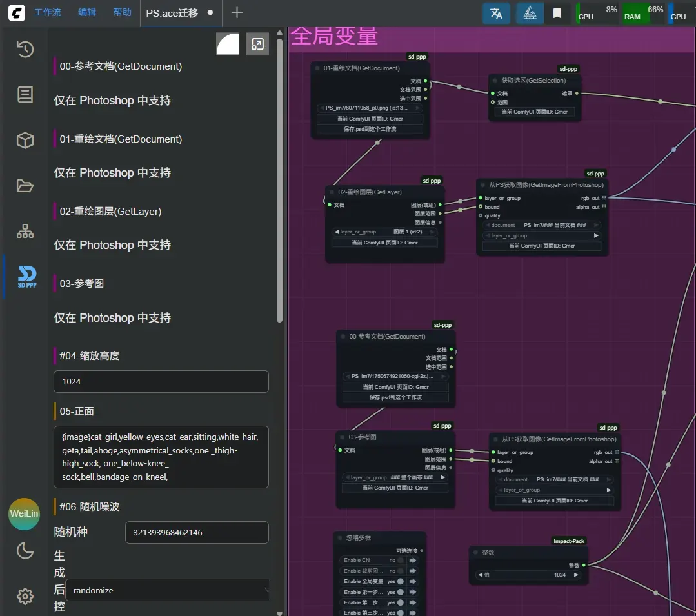Click 保存.psd到这个工作流 in 01-重绘文档 node
Image resolution: width=696 pixels, height=616 pixels.
[x=370, y=129]
